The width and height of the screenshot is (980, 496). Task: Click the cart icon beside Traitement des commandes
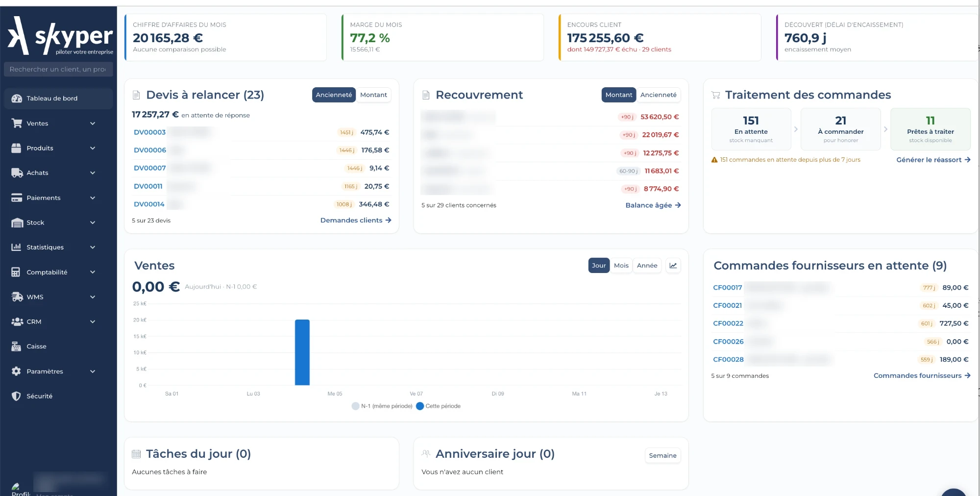coord(716,95)
